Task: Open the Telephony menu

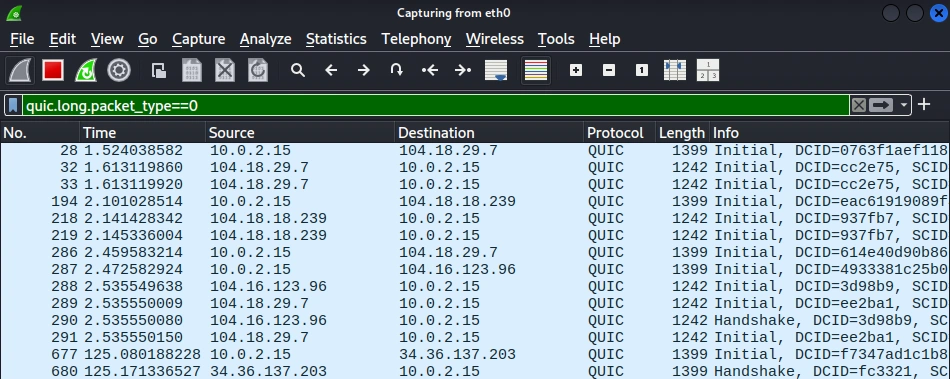Action: coord(416,39)
